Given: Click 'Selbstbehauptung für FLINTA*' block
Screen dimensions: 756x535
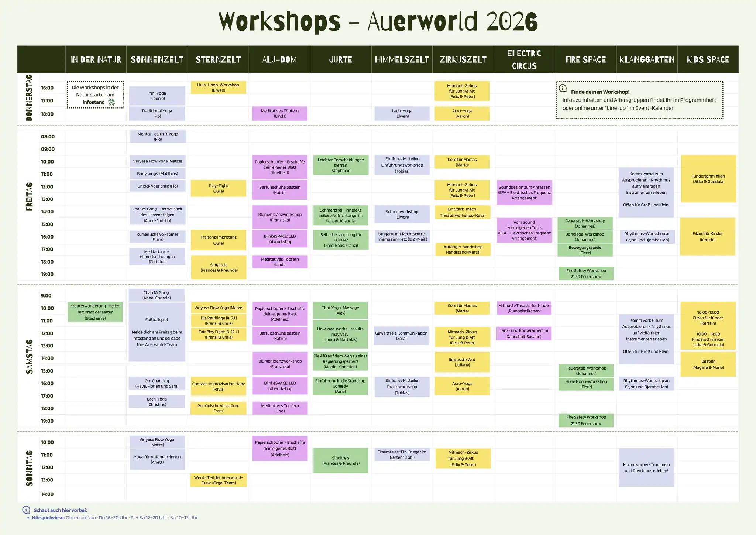Looking at the screenshot, I should tap(341, 240).
